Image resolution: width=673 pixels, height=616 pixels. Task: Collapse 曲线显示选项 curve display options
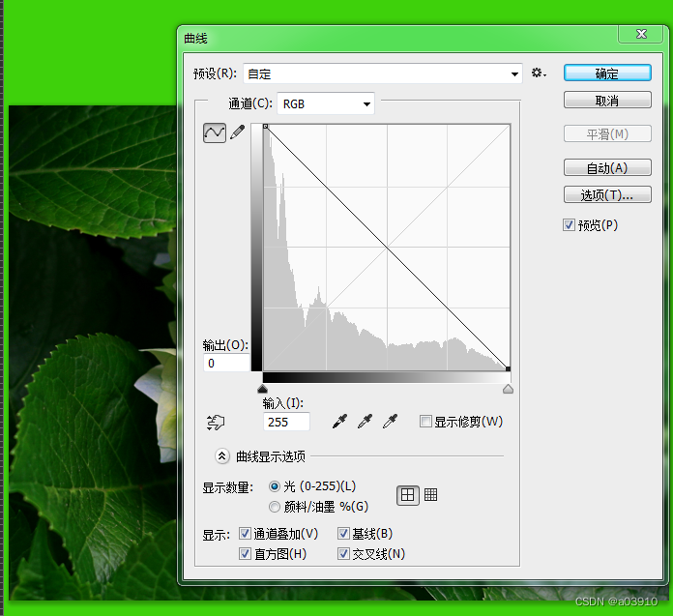point(221,455)
